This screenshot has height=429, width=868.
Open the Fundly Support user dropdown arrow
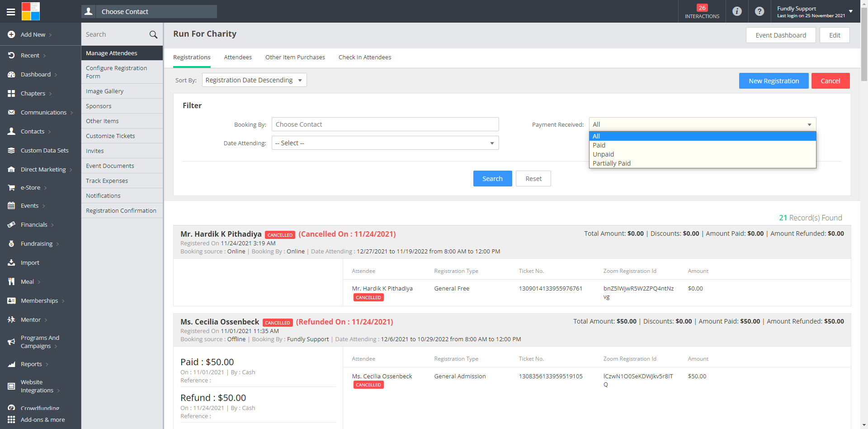click(851, 11)
